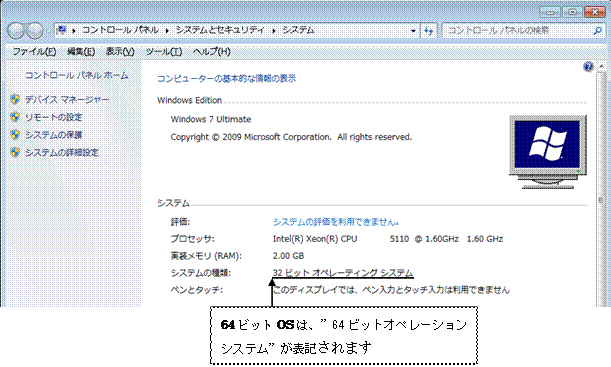611x367 pixels.
Task: Open リモートの設定 link
Action: pos(54,117)
